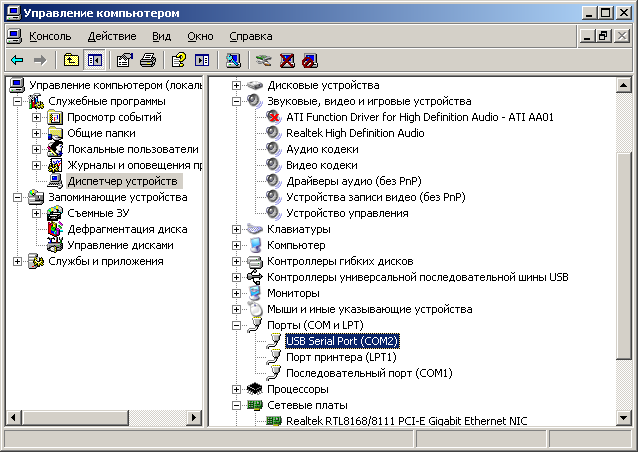Click the Back arrow in toolbar
Viewport: 638px width, 452px height.
17,60
